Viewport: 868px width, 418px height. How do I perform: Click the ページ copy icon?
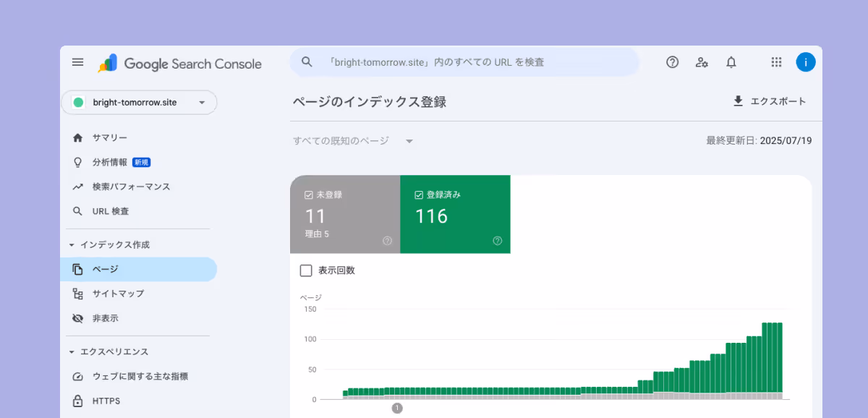[78, 269]
